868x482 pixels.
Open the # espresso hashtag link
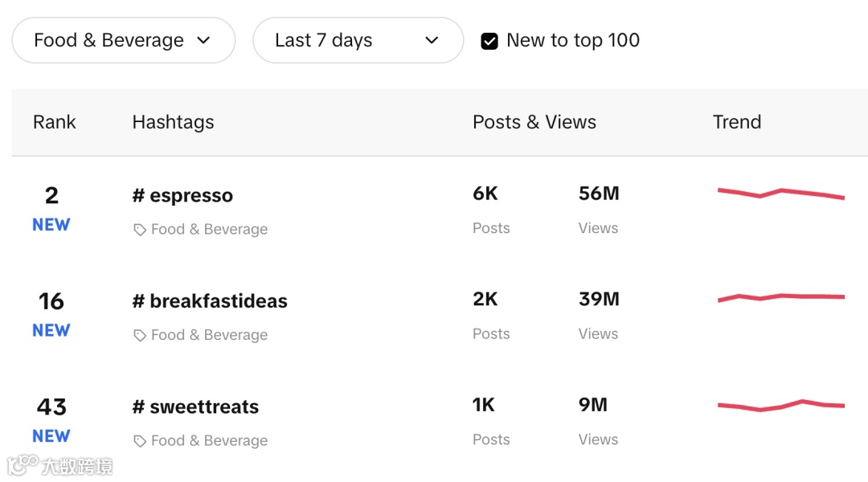point(182,195)
